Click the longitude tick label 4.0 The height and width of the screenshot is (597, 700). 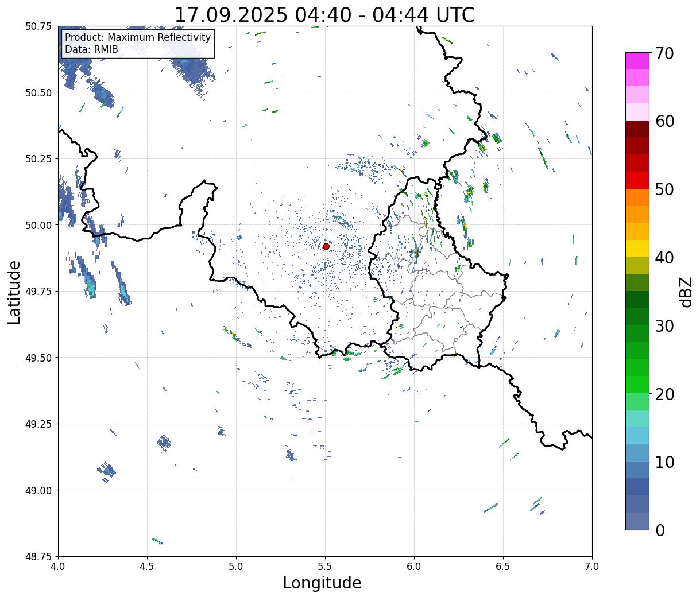pos(58,566)
